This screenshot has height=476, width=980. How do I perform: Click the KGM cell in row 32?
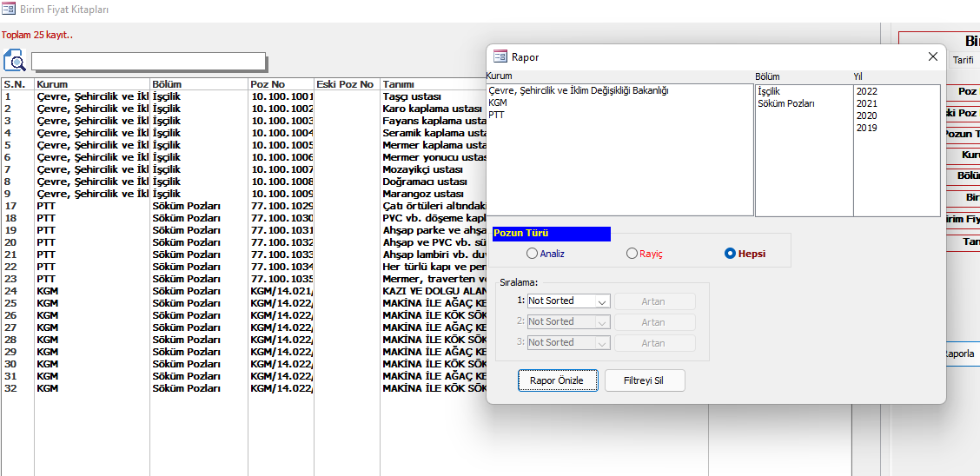[92, 388]
